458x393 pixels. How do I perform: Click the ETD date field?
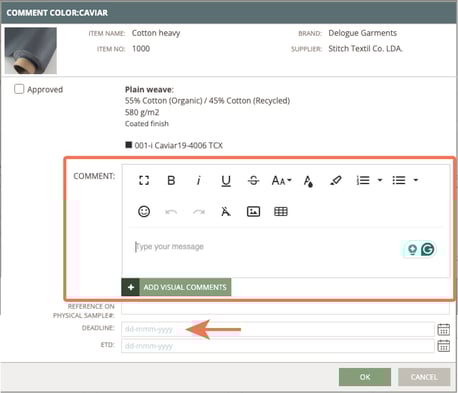pyautogui.click(x=278, y=346)
